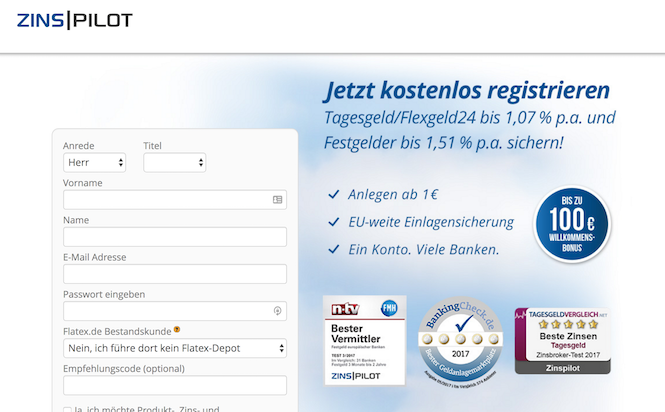Click the autofill contact icon in Vorname field
Image resolution: width=665 pixels, height=412 pixels.
[x=277, y=199]
